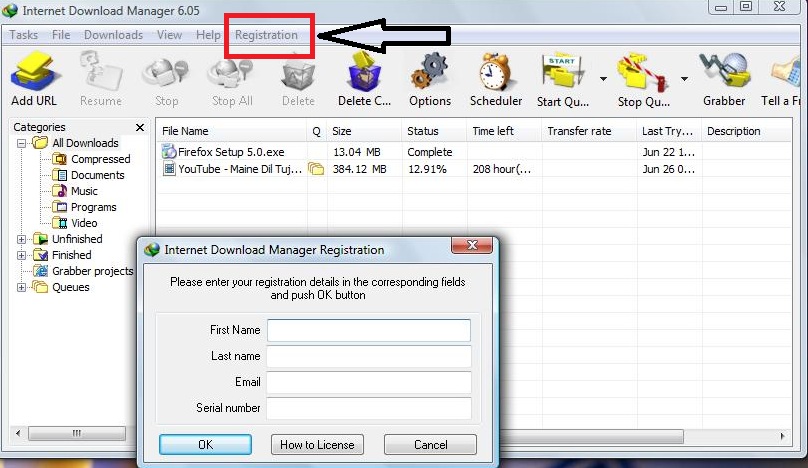Focus the Serial number field
Screen dimensions: 808x468
[369, 408]
